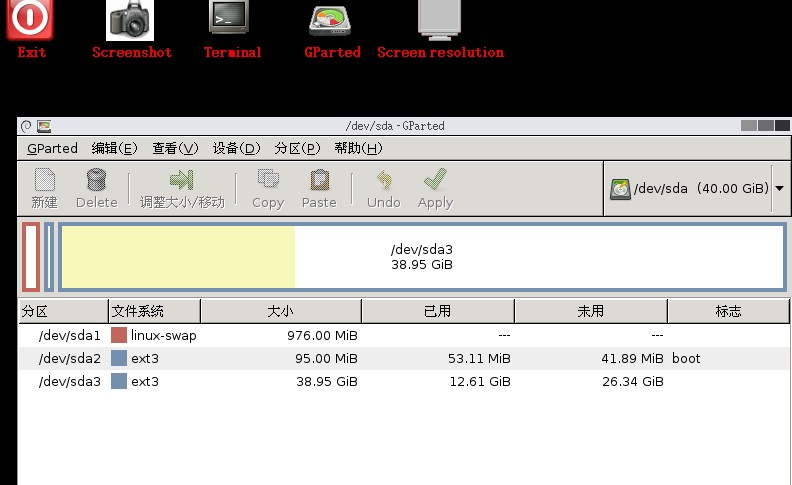Screen dimensions: 792x485
Task: Select the narrow blue sda2 block in disk map
Action: click(48, 257)
